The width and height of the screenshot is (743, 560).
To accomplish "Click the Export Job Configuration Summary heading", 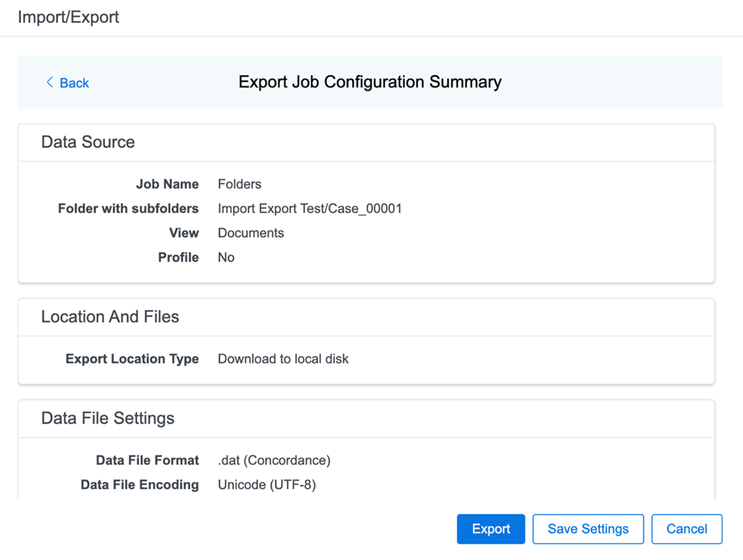I will tap(369, 82).
